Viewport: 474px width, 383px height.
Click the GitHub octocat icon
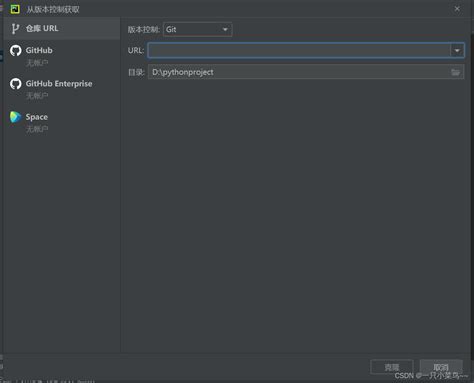pyautogui.click(x=15, y=51)
